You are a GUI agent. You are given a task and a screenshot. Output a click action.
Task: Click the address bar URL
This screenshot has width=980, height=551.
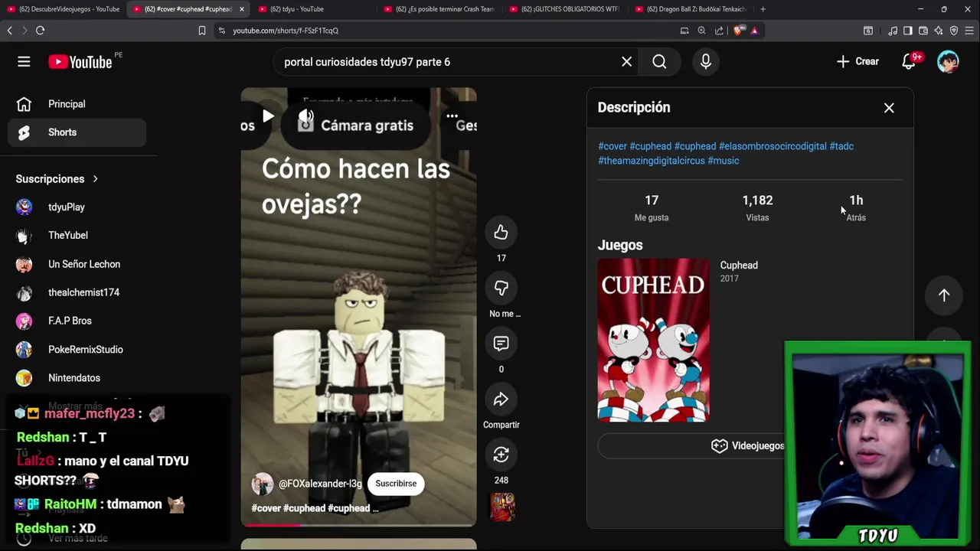click(286, 31)
